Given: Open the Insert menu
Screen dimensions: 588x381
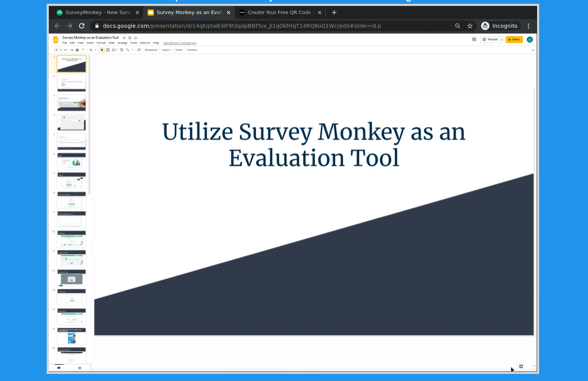Looking at the screenshot, I should coord(91,43).
